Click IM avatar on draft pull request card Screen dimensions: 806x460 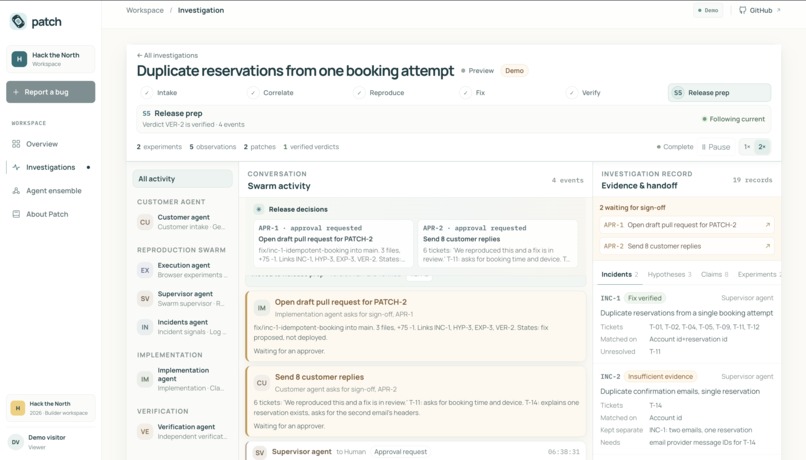coord(262,308)
